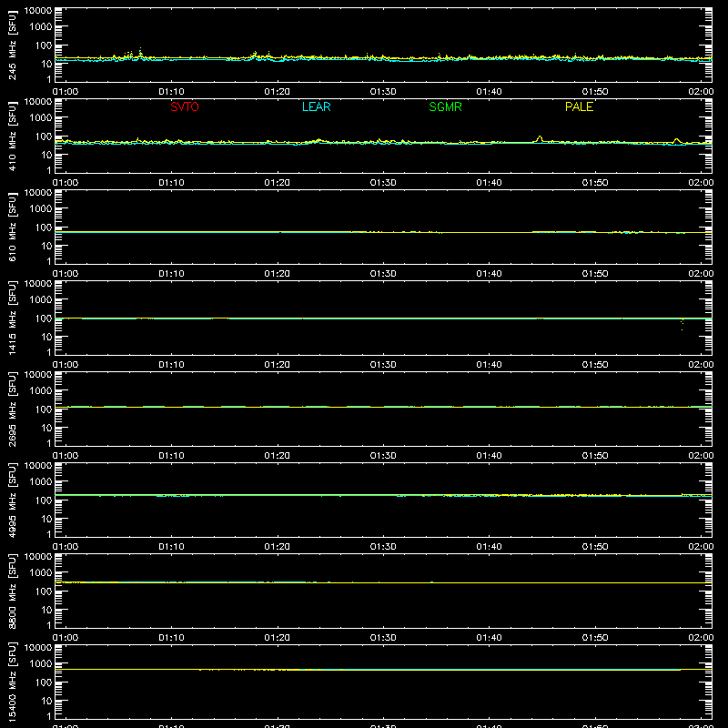
Task: Click 01:40 tick label under 2695 MHz plot
Action: click(x=489, y=456)
